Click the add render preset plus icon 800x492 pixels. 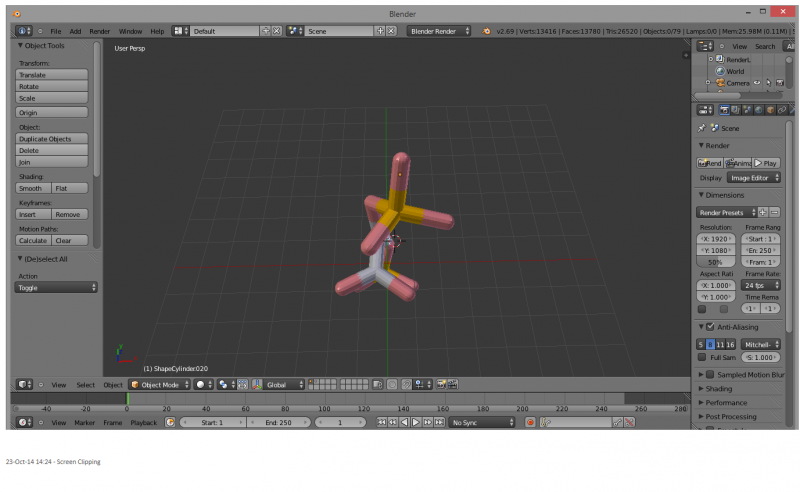tap(763, 212)
